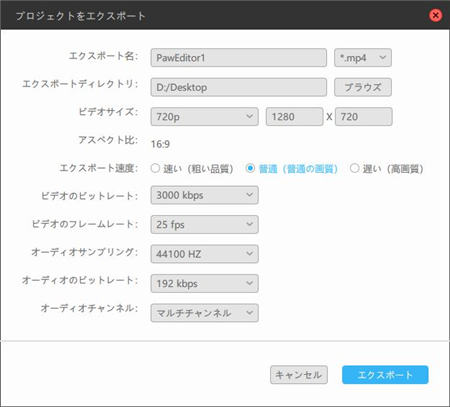Click the width field showing 1280
Screen dimensions: 450x407
(295, 117)
